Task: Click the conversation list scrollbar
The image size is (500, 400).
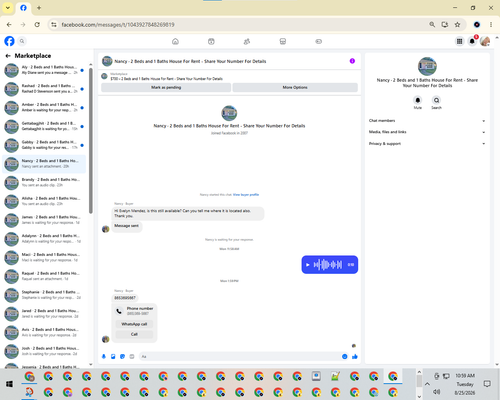Action: pyautogui.click(x=91, y=140)
